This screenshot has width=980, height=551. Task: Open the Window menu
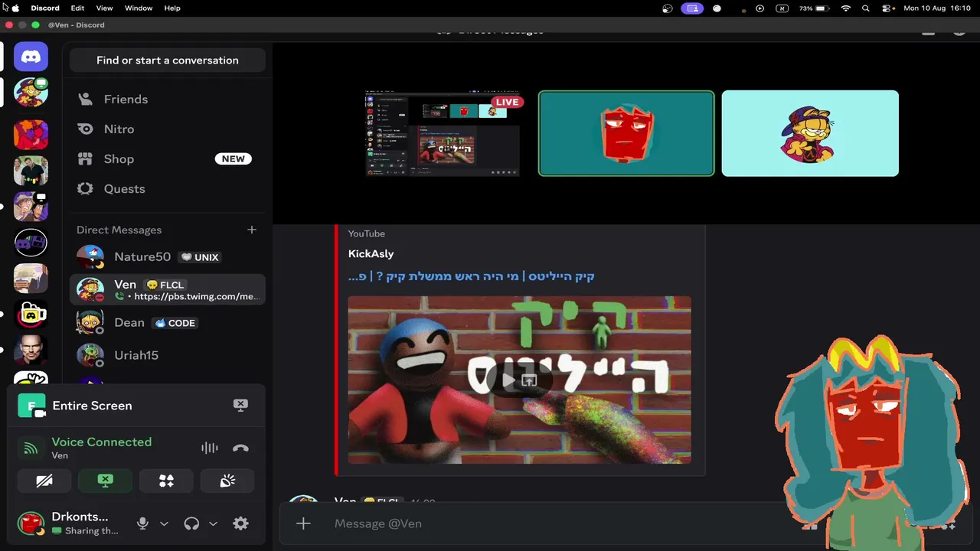click(x=139, y=8)
